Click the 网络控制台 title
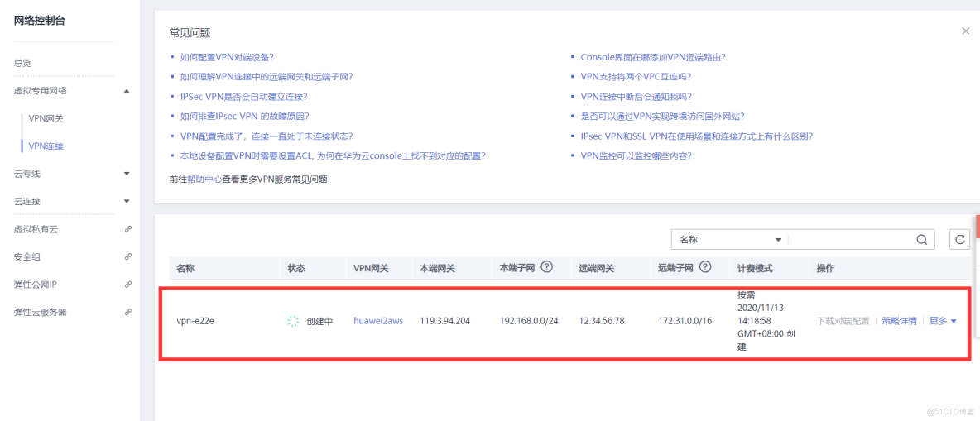The width and height of the screenshot is (980, 421). [40, 21]
